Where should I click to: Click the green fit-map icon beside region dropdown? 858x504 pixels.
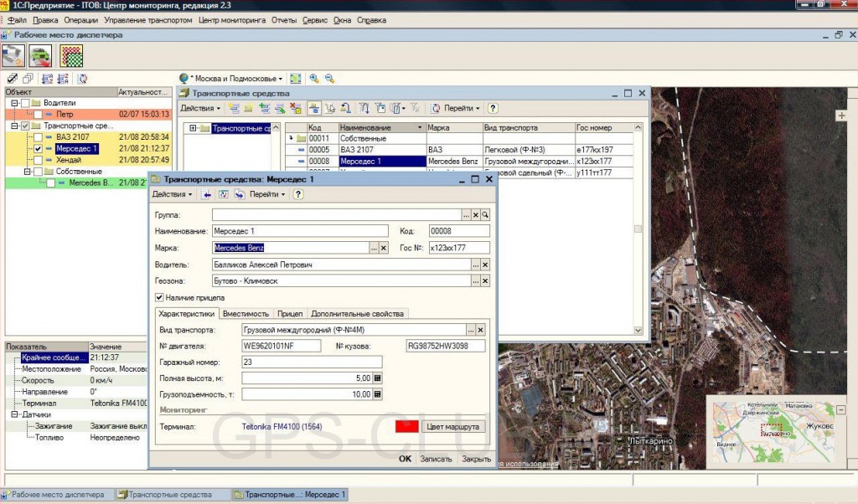pyautogui.click(x=296, y=79)
